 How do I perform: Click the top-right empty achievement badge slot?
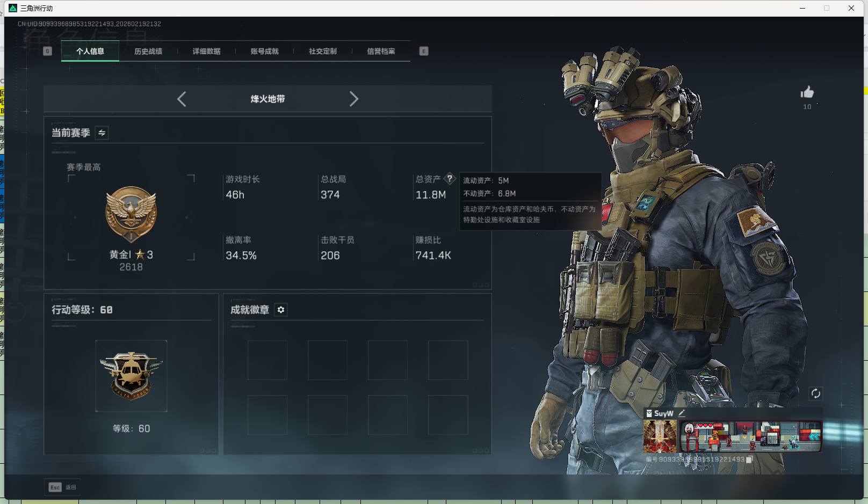tap(448, 360)
